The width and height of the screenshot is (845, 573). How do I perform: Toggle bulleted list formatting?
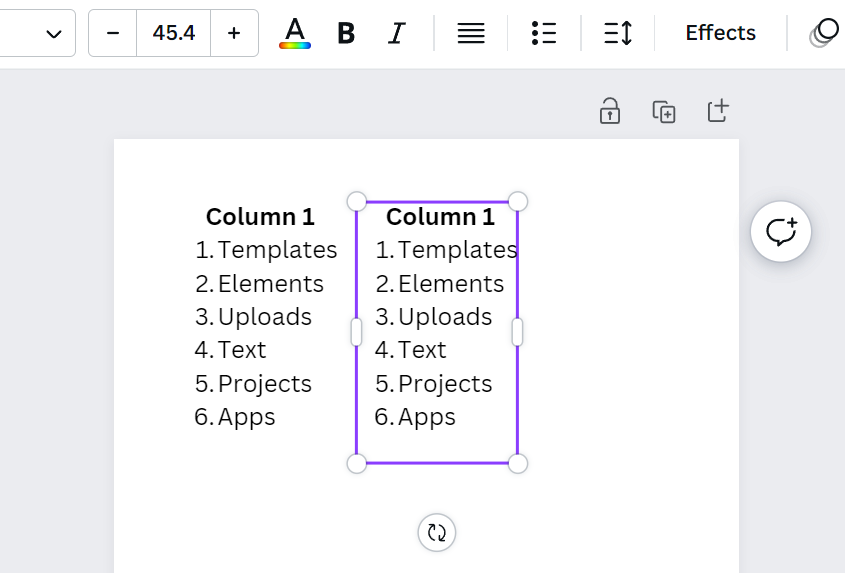point(544,33)
